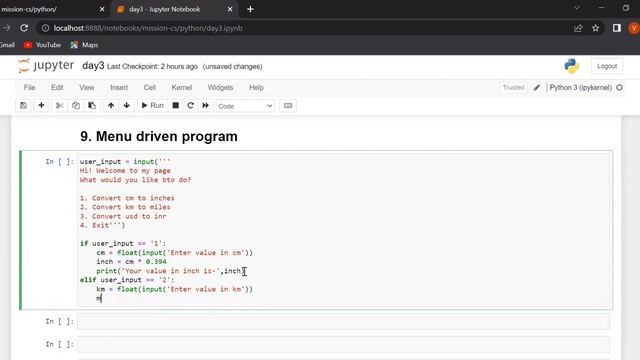
Task: Open the YouTube bookmark
Action: tap(42, 45)
